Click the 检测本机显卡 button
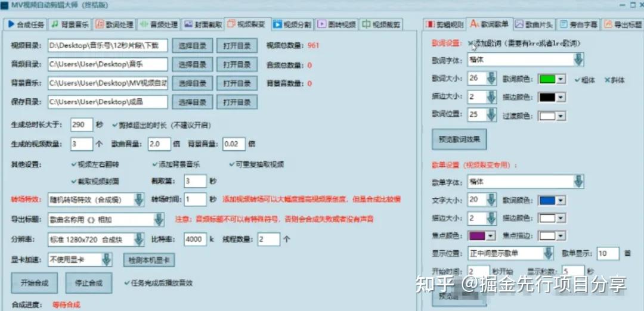Image resolution: width=644 pixels, height=311 pixels. [x=148, y=260]
